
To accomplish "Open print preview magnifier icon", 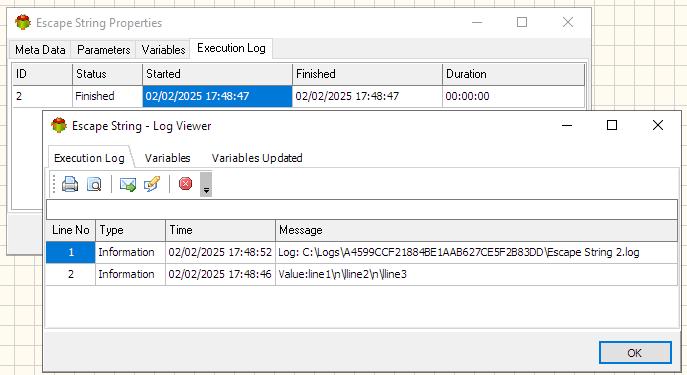I will 94,184.
